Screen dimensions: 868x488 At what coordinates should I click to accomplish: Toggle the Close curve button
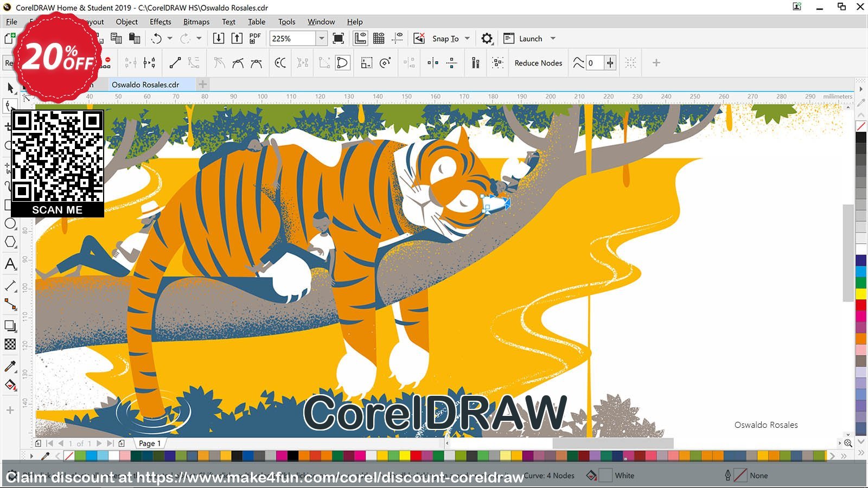point(342,63)
